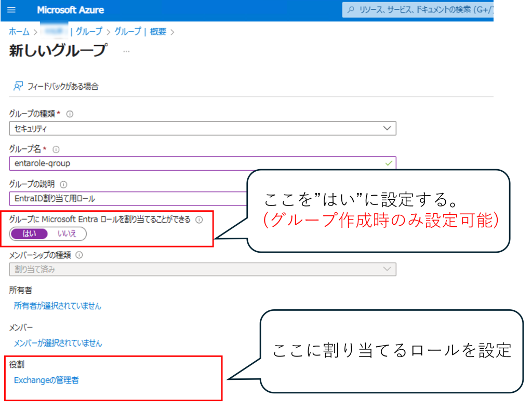Click the feedback person icon
The height and width of the screenshot is (411, 532).
18,86
